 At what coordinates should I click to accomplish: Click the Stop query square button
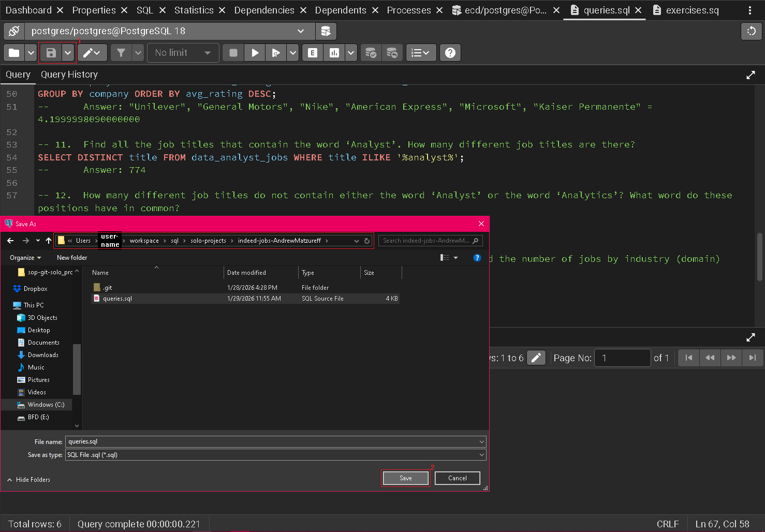233,53
